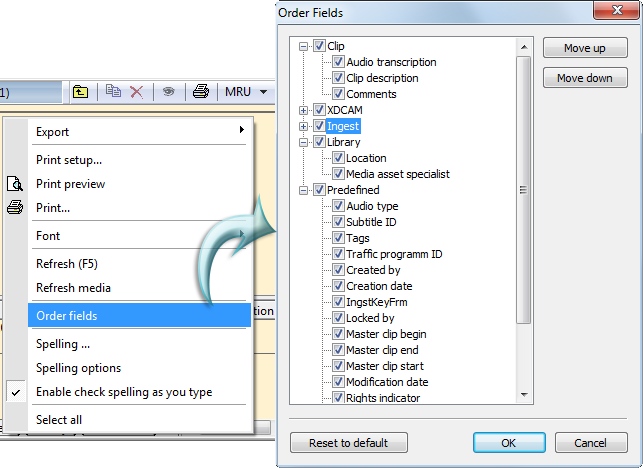This screenshot has height=468, width=643.
Task: Uncheck the XDCAM checkbox
Action: pyautogui.click(x=319, y=110)
